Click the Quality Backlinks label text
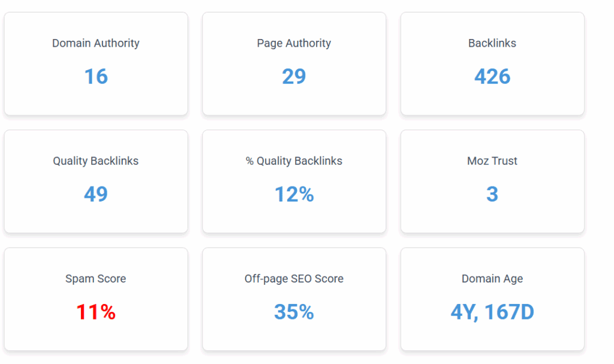 click(96, 161)
